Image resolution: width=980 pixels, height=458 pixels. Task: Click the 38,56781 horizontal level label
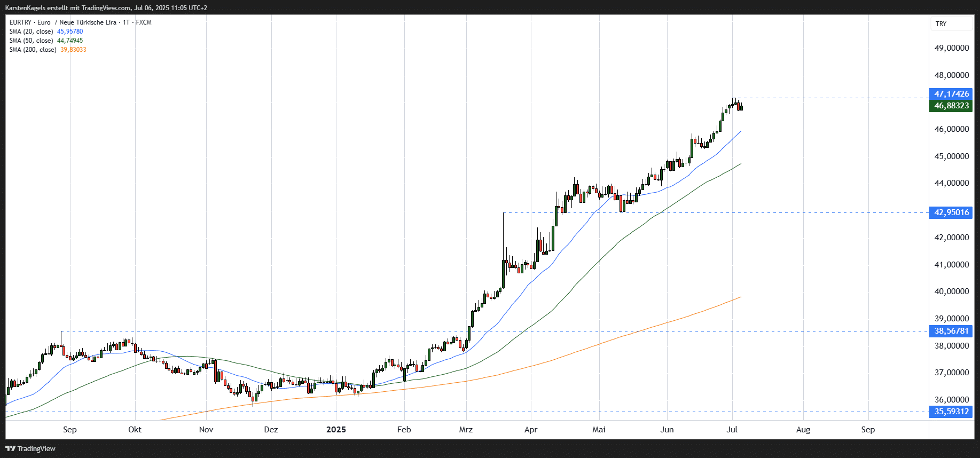click(x=951, y=331)
